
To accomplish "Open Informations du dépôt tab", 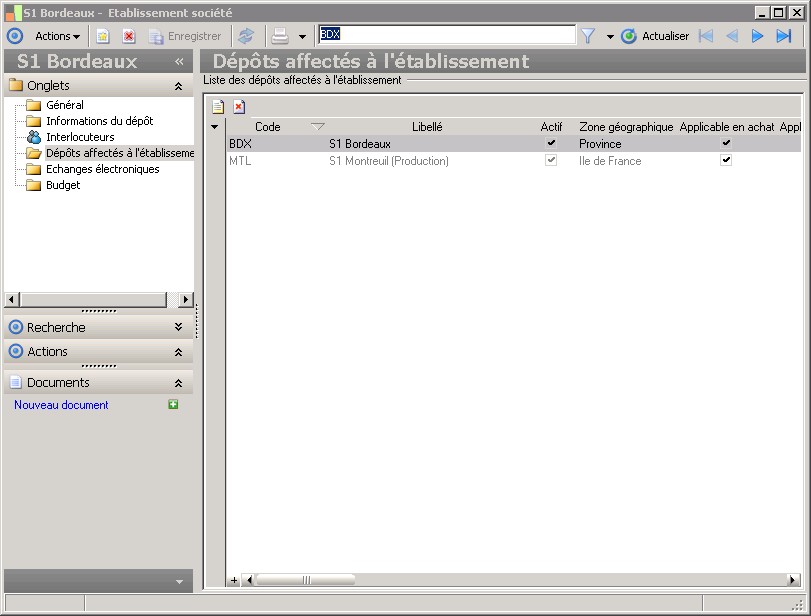I will coord(100,121).
